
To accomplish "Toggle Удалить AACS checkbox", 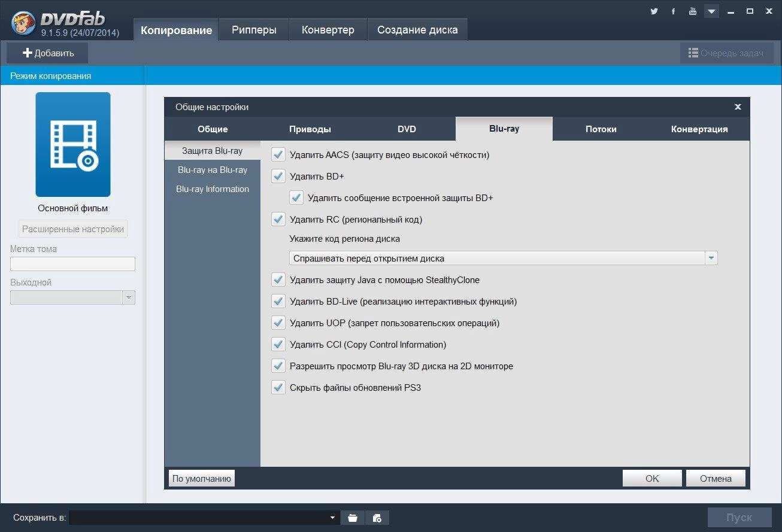I will pyautogui.click(x=278, y=155).
